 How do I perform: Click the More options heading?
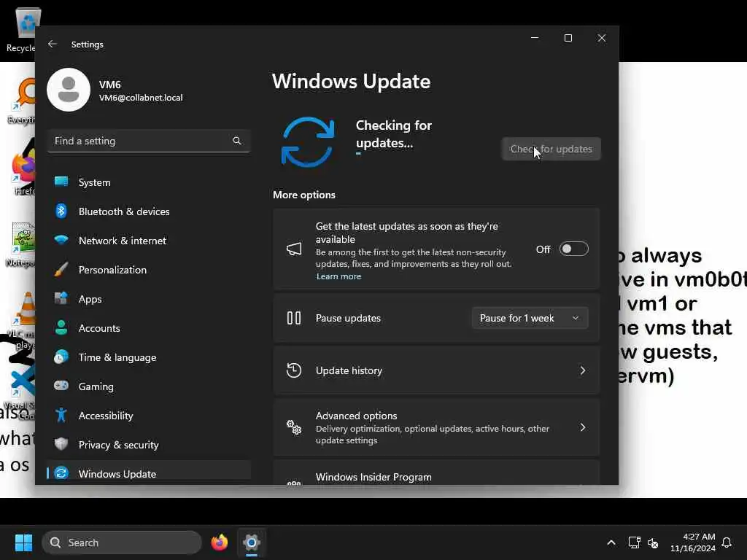[304, 195]
